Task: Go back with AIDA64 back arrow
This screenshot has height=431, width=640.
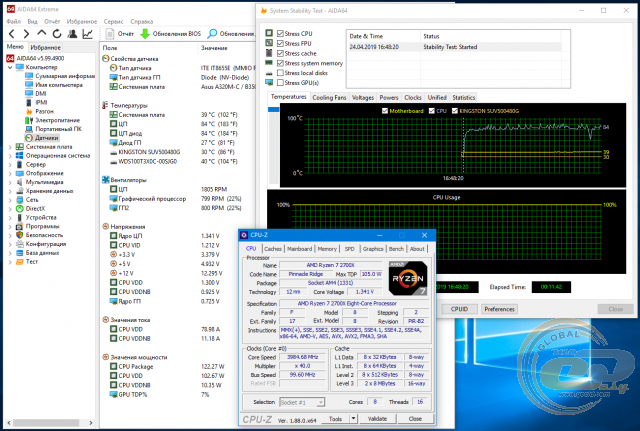Action: coord(11,34)
